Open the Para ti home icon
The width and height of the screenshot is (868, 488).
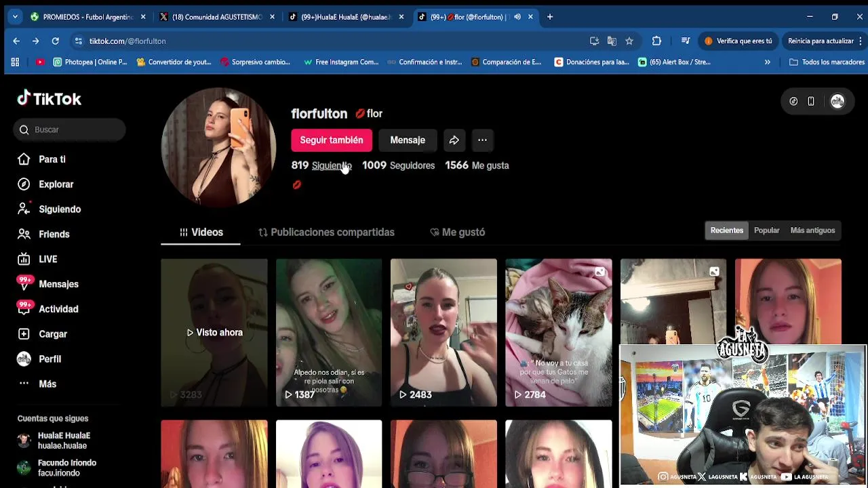[24, 159]
